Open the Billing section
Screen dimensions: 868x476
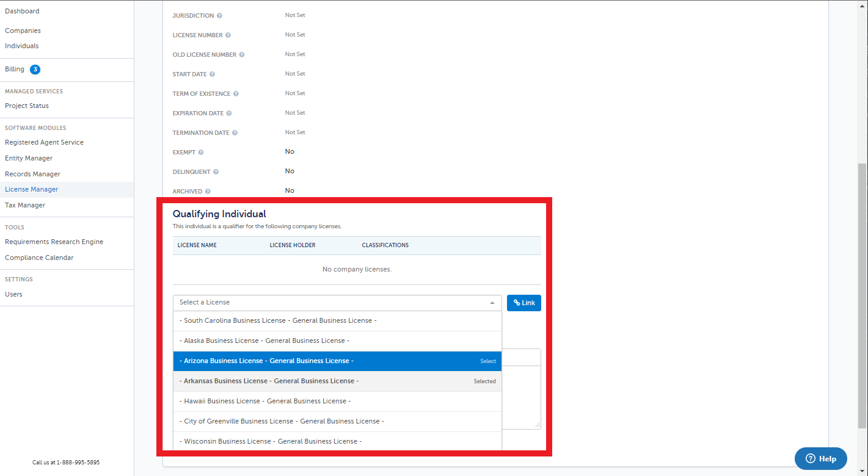(x=15, y=69)
